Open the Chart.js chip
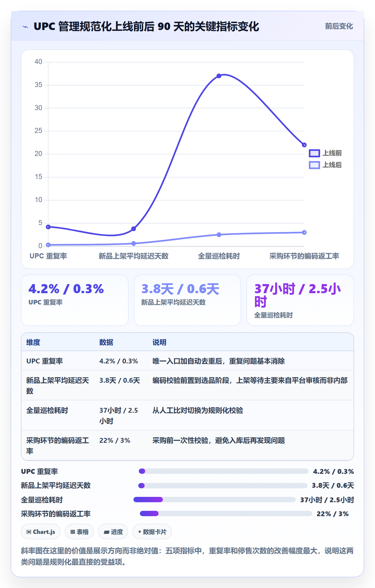This screenshot has width=375, height=588. tap(41, 532)
